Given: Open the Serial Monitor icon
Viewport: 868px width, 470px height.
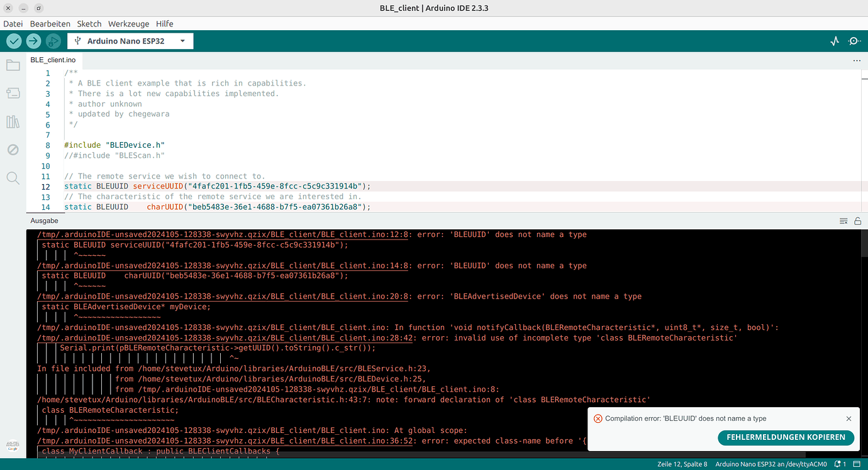Looking at the screenshot, I should tap(854, 41).
